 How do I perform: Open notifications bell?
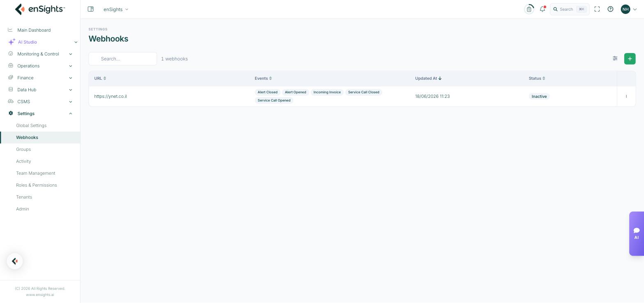543,9
